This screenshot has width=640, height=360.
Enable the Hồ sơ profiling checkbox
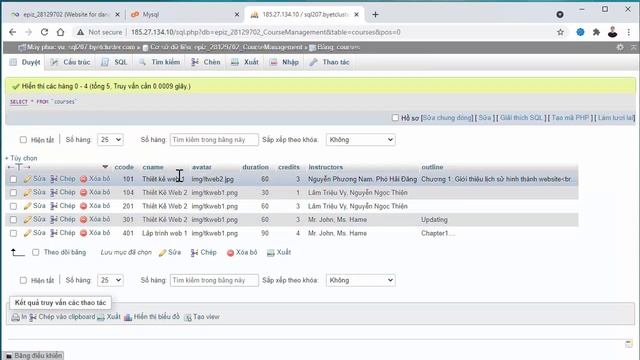(x=395, y=118)
